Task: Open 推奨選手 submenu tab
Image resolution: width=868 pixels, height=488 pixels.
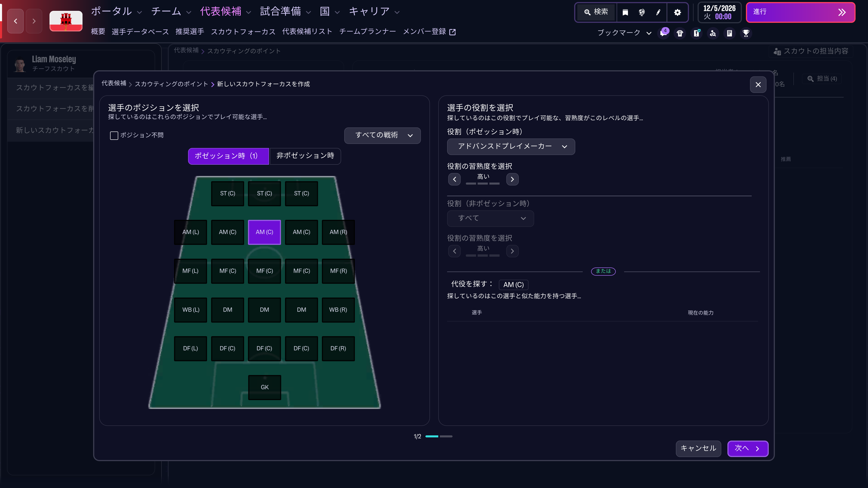Action: [x=190, y=32]
